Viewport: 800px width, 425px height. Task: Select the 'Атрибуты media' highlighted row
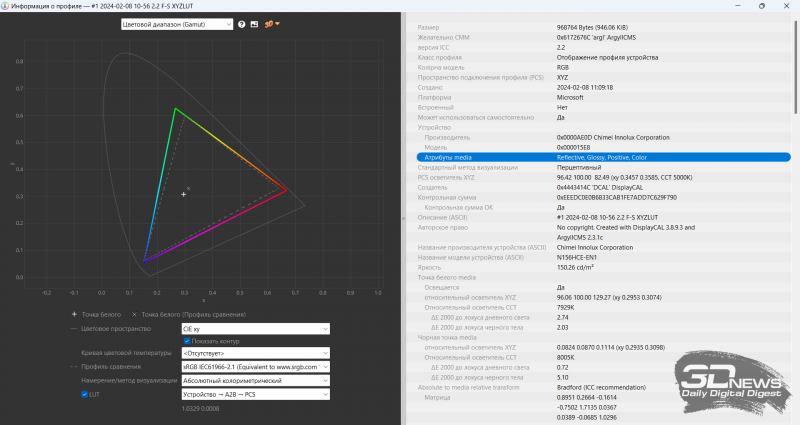point(600,157)
